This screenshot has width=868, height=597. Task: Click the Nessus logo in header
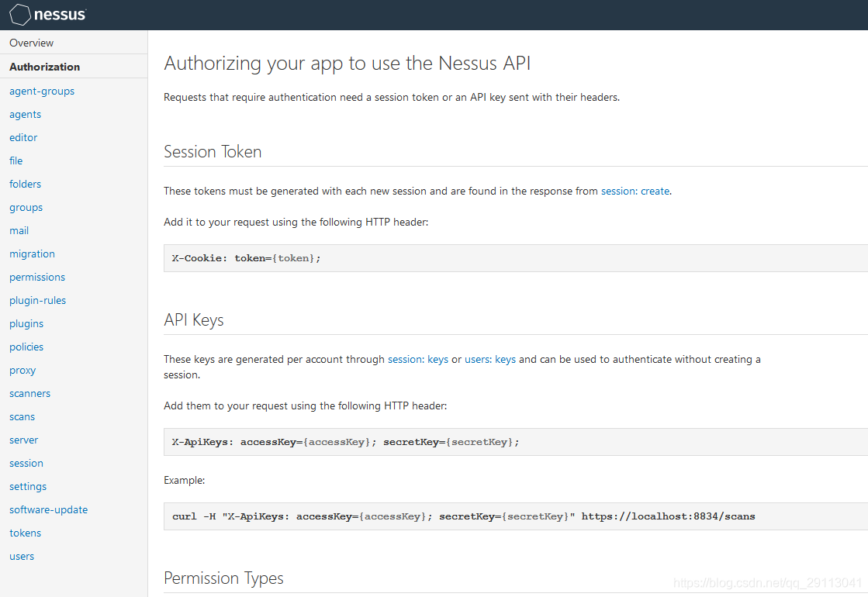tap(48, 15)
